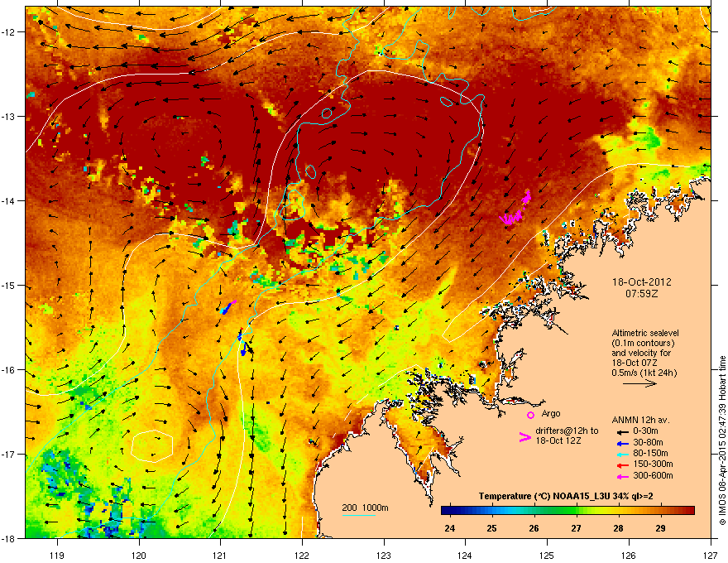Click the '200 1000m' bathymetry label
The height and width of the screenshot is (563, 728).
click(365, 508)
